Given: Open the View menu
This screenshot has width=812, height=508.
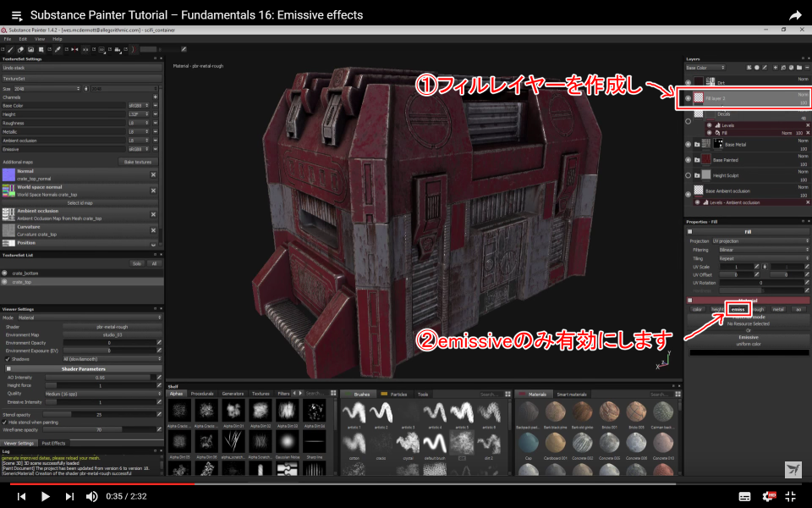Looking at the screenshot, I should (x=40, y=39).
